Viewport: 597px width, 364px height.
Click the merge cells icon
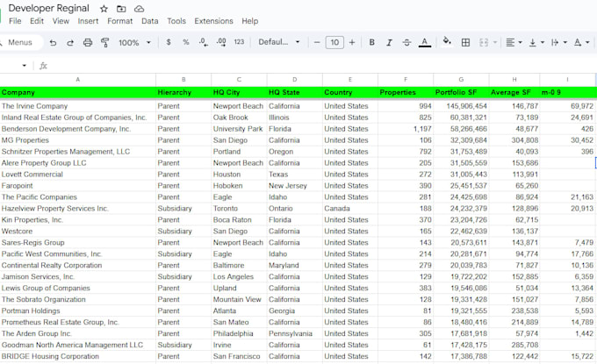tap(484, 43)
